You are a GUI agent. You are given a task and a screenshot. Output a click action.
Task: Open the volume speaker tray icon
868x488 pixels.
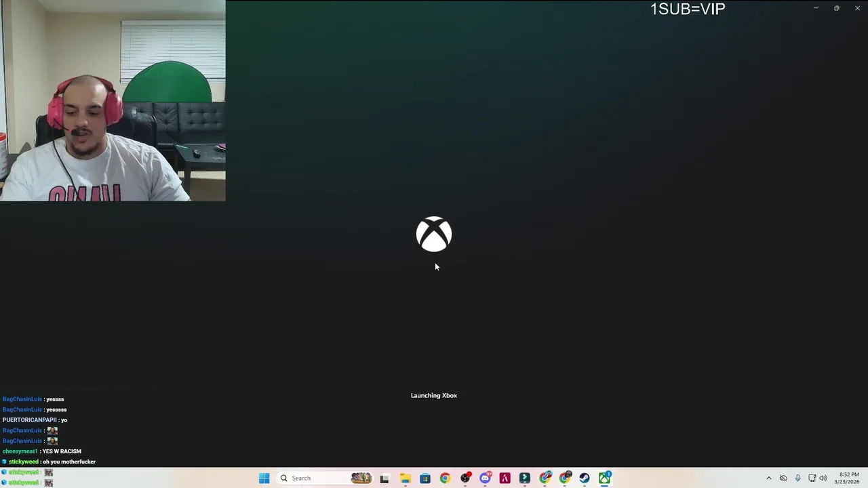coord(823,478)
